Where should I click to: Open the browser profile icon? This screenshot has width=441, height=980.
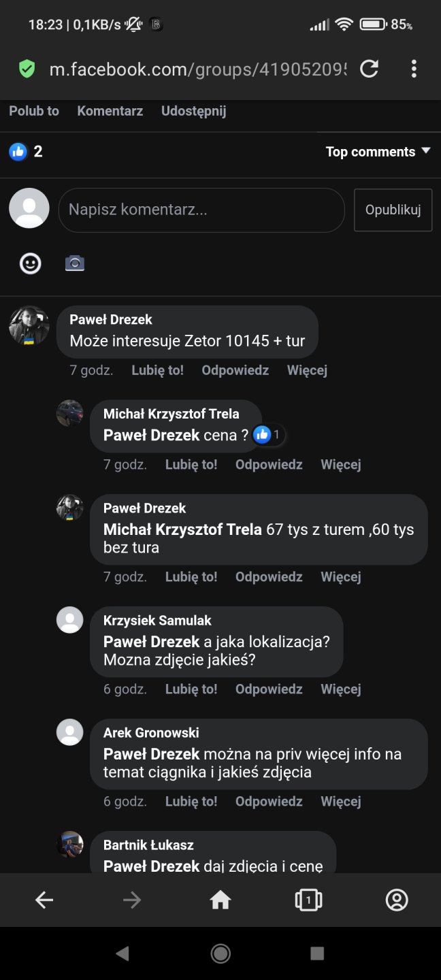[397, 900]
